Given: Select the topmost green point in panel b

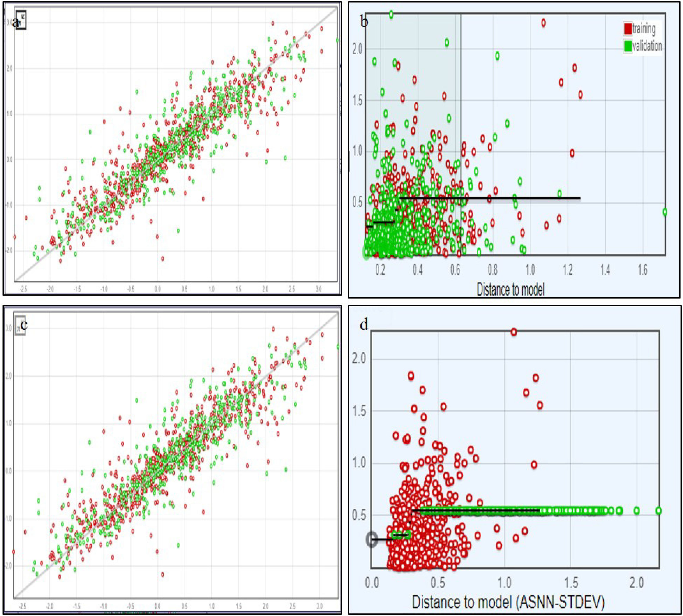Looking at the screenshot, I should click(x=391, y=14).
